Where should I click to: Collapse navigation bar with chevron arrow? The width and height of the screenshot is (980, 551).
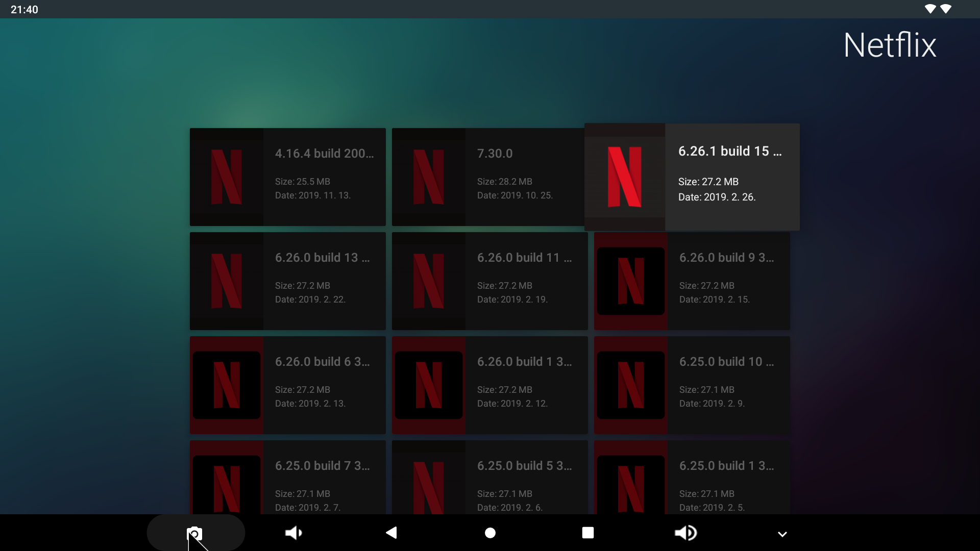pos(782,534)
